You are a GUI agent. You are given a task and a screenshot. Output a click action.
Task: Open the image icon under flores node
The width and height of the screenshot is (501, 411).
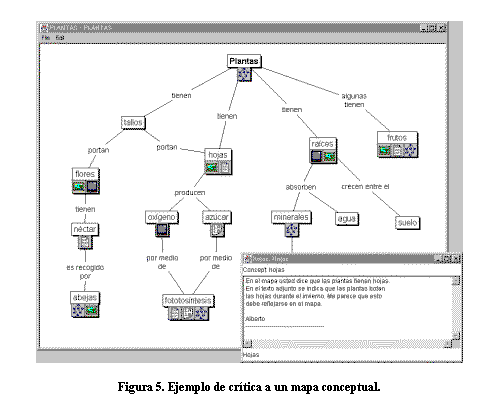click(79, 186)
